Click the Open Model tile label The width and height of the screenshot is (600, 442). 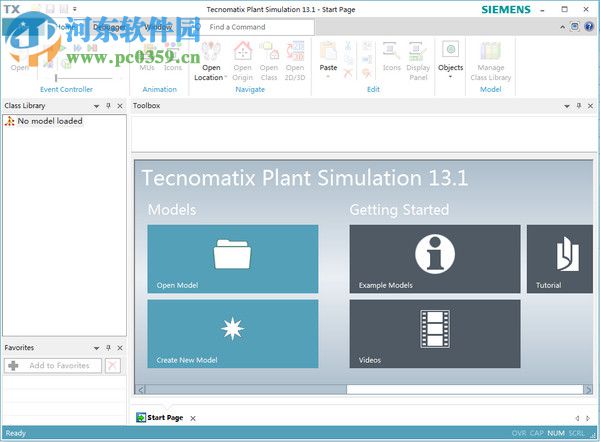pyautogui.click(x=177, y=285)
